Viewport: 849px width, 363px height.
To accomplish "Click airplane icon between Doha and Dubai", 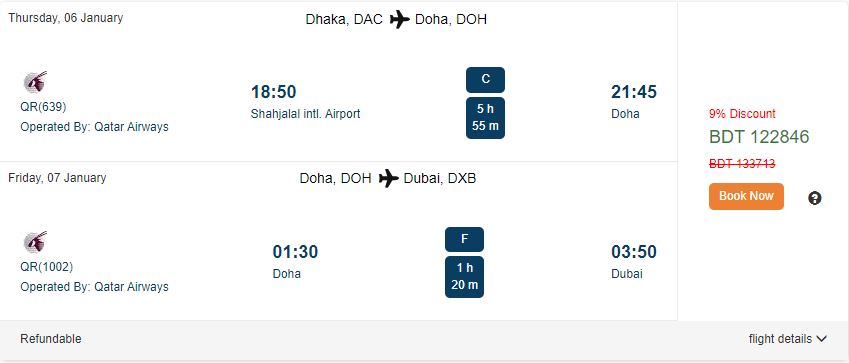I will click(x=388, y=178).
